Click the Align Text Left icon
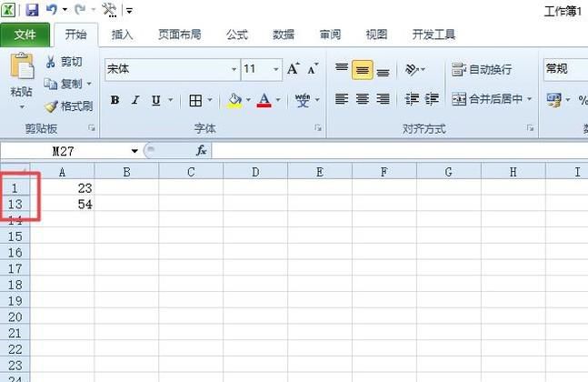 click(341, 99)
